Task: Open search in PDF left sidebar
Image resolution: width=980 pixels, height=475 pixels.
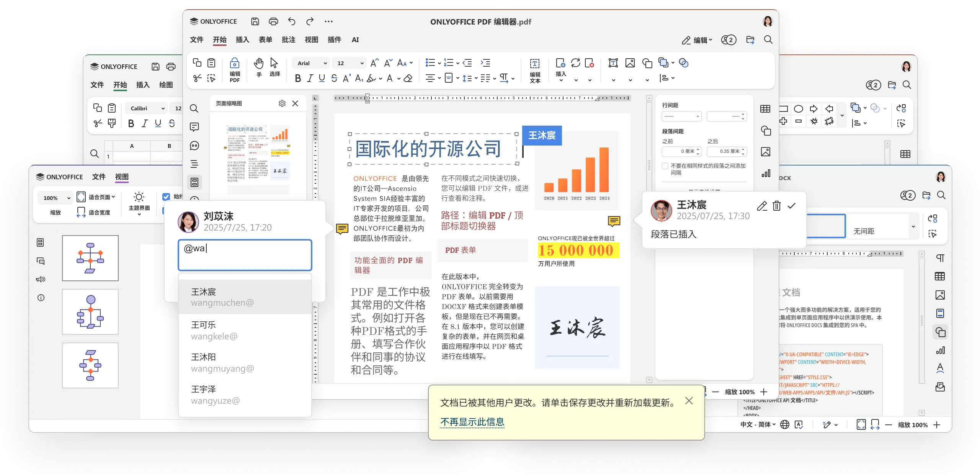Action: (194, 108)
